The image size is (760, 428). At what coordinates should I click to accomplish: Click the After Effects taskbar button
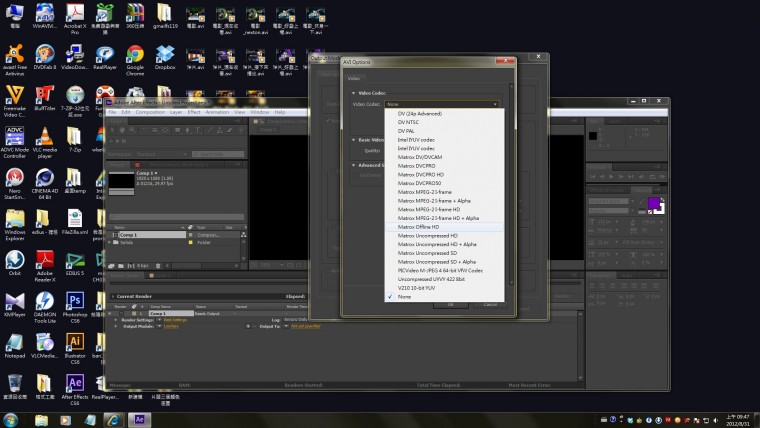pyautogui.click(x=139, y=419)
